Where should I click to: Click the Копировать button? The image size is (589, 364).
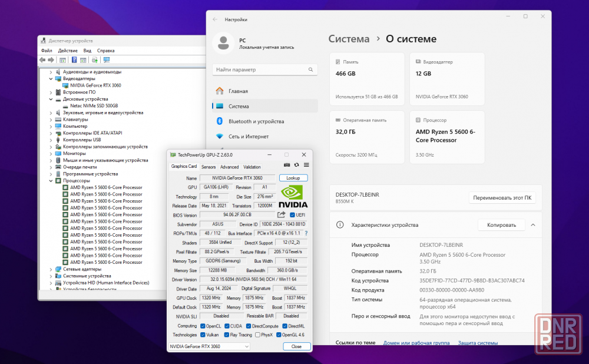[501, 225]
